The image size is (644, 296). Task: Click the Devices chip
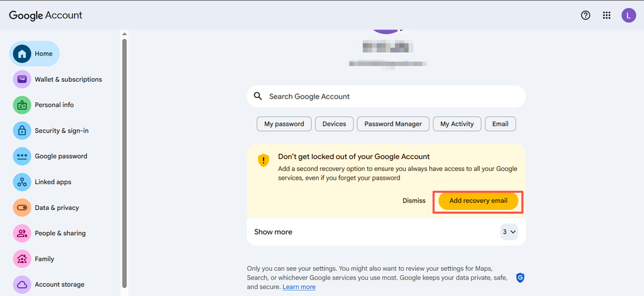(335, 124)
